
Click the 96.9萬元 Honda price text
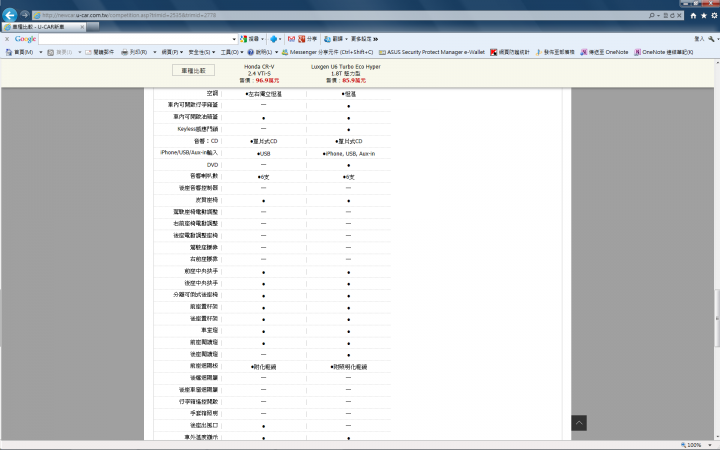point(267,80)
